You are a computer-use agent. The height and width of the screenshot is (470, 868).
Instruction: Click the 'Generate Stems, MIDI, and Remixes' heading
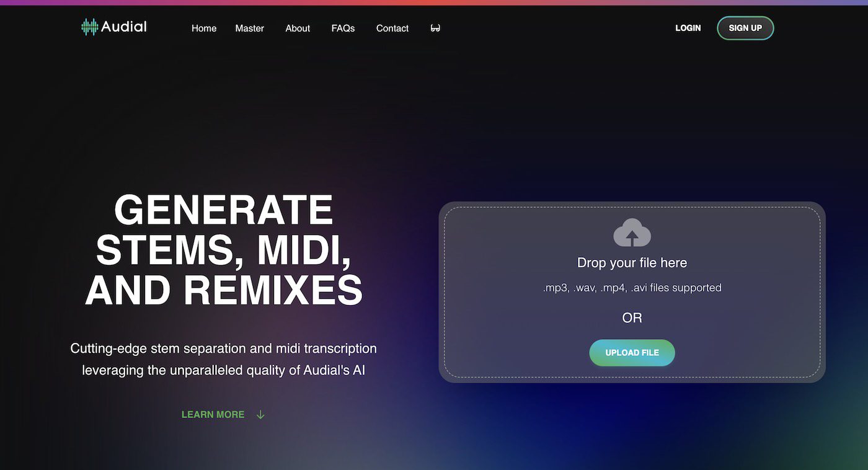(x=223, y=250)
